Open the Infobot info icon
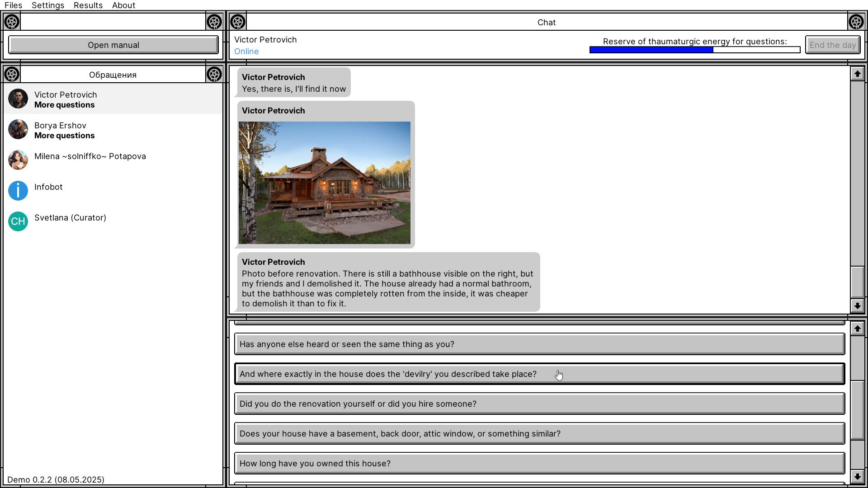This screenshot has width=868, height=488. 18,190
